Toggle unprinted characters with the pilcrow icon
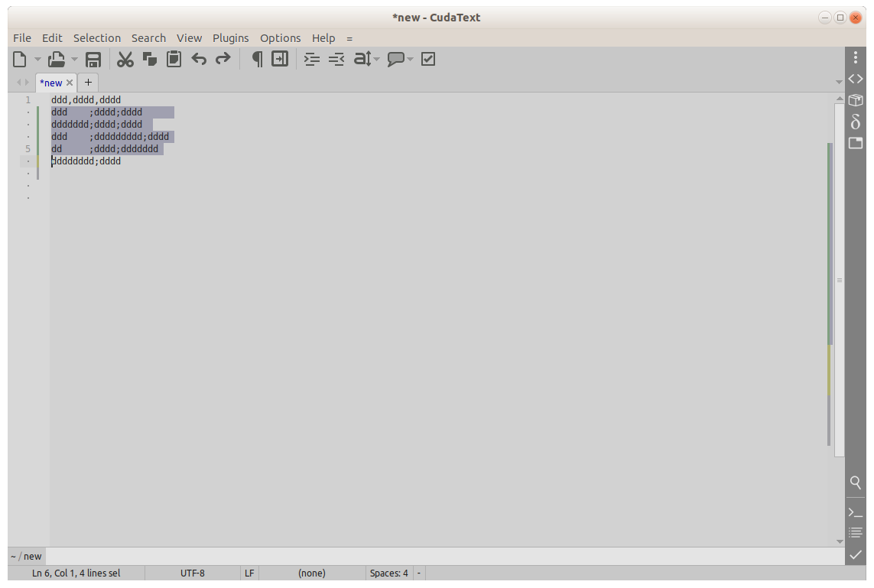 tap(257, 59)
